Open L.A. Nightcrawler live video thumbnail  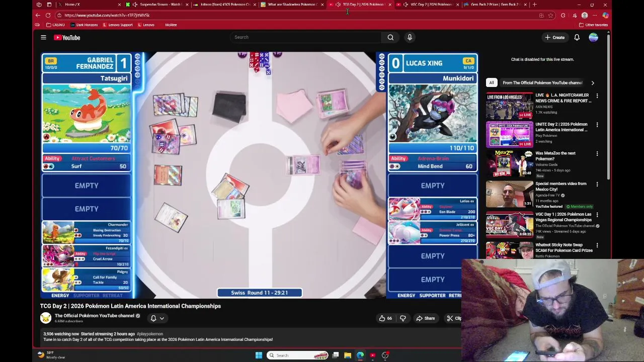(509, 106)
